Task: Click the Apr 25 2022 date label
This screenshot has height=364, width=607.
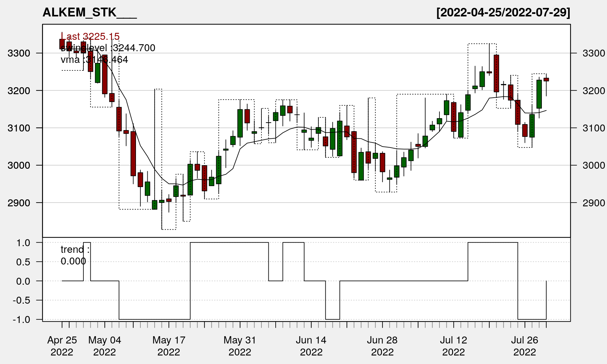Action: pyautogui.click(x=62, y=346)
